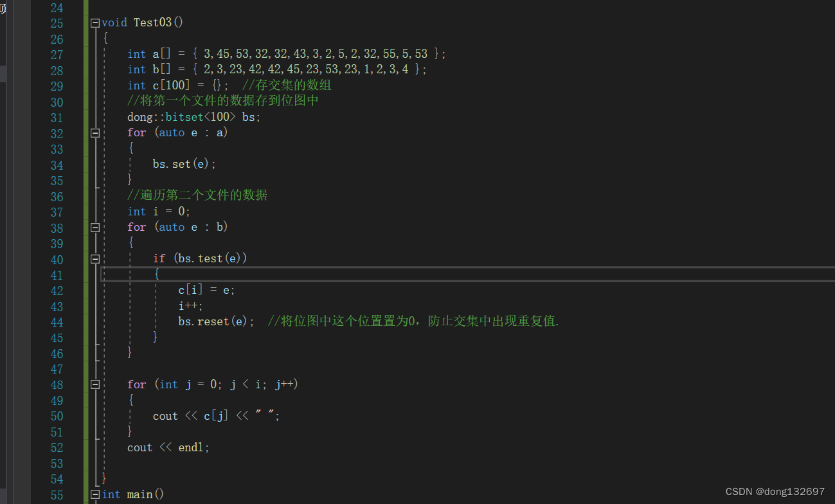Click the 'bs.reset(e);' call

click(217, 321)
